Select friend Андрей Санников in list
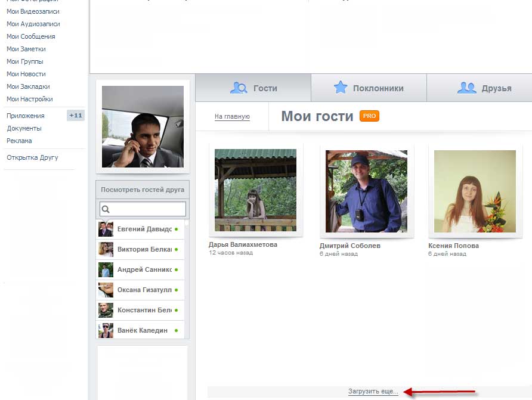Viewport: 532px width, 400px height. (140, 270)
